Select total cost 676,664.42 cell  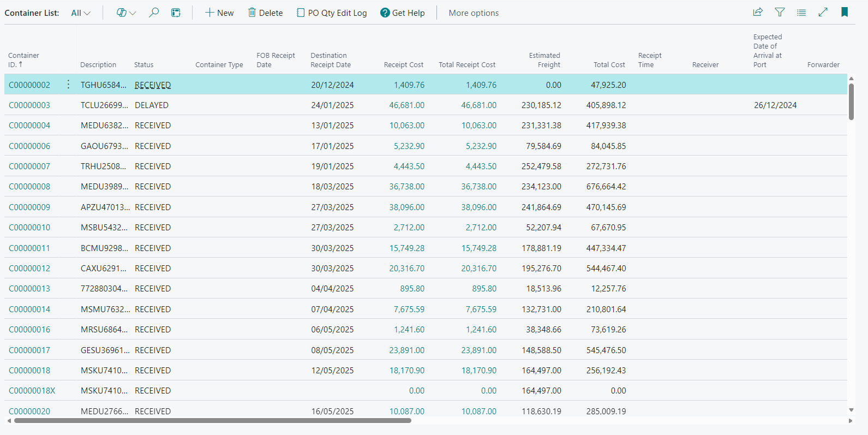606,186
